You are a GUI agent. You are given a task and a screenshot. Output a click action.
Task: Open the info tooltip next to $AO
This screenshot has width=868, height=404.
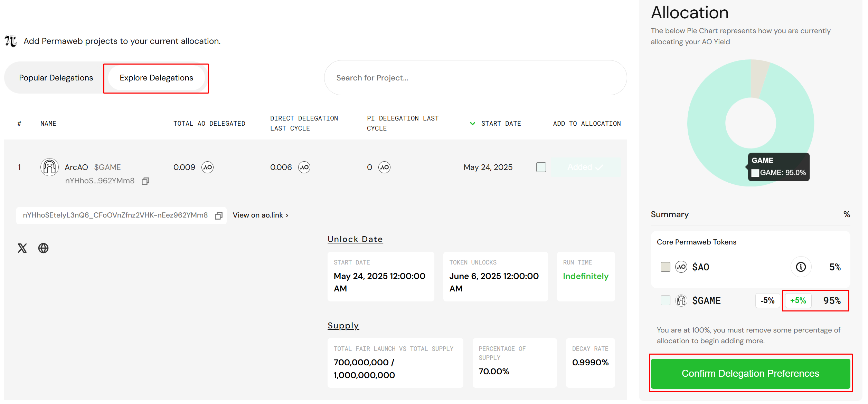(801, 267)
